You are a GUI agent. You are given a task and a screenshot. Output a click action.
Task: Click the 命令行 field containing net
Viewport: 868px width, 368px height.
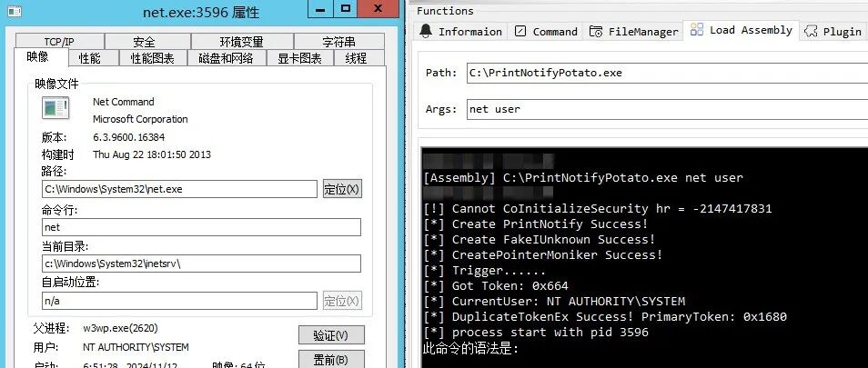(x=201, y=227)
